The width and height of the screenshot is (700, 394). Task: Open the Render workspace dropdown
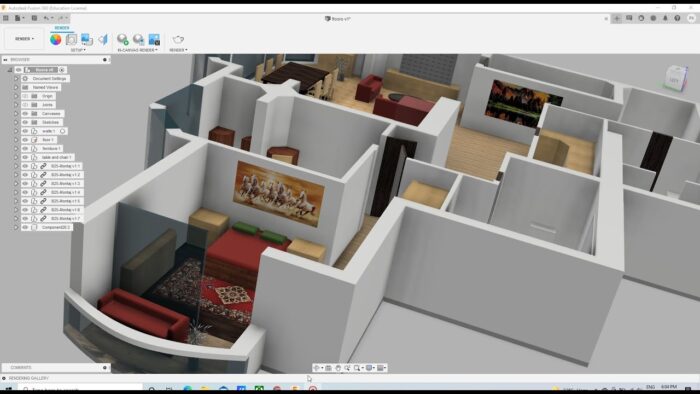tap(24, 39)
